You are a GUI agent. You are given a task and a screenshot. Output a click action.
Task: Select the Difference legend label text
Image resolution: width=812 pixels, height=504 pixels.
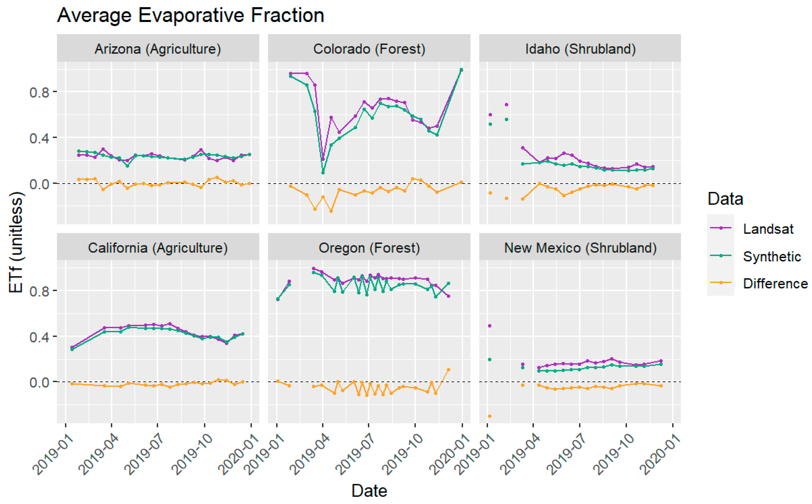(775, 284)
